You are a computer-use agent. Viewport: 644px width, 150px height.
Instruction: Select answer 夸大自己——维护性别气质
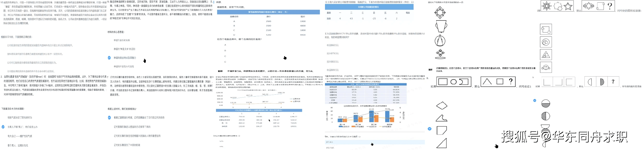(x=20, y=136)
